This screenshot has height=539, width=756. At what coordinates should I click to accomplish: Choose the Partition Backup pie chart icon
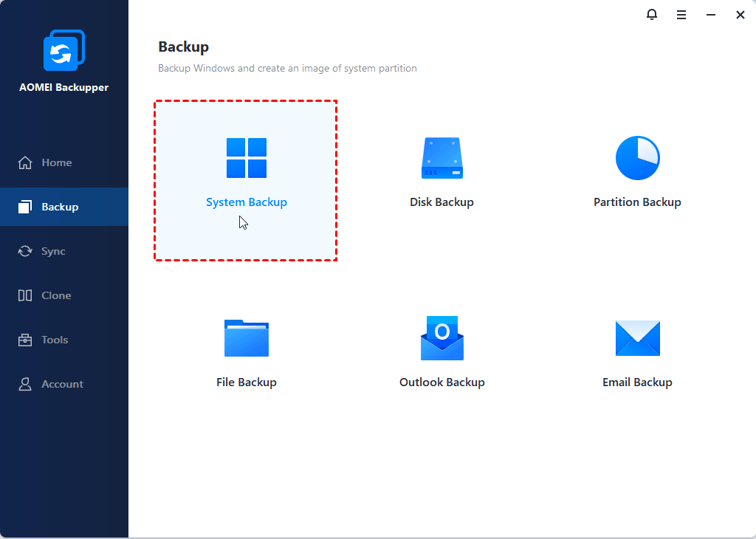tap(637, 158)
